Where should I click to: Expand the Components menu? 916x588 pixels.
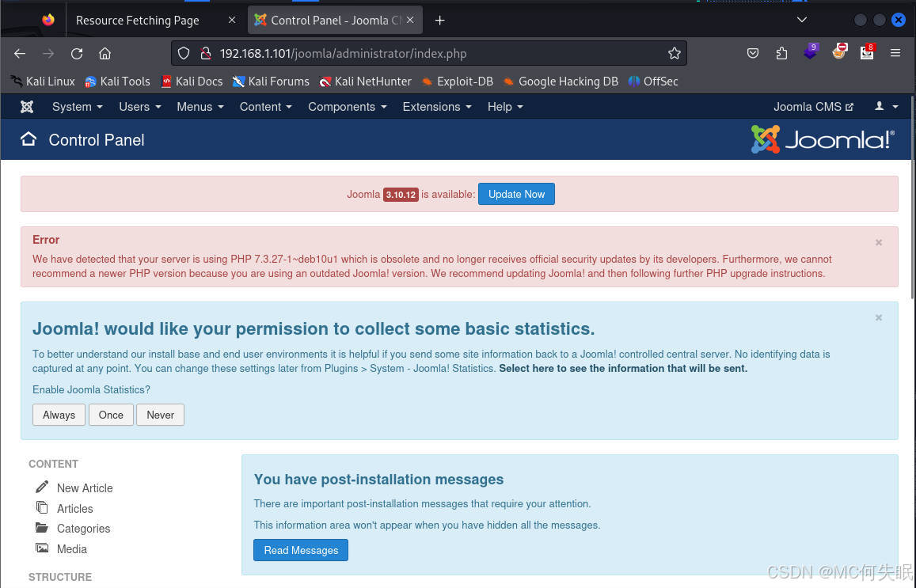point(347,107)
